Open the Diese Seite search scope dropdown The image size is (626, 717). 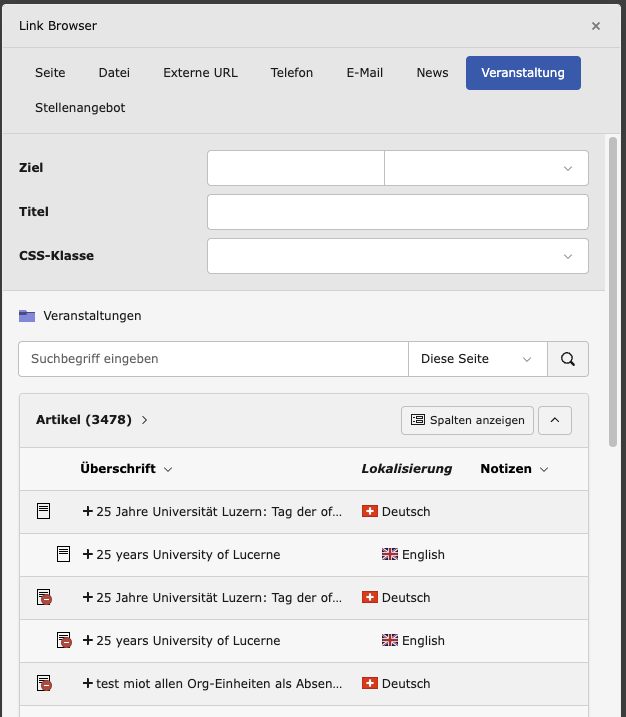click(x=477, y=359)
